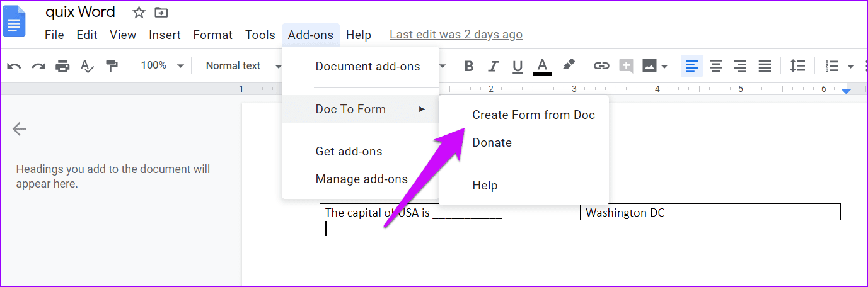Open the Get add-ons menu entry

349,151
